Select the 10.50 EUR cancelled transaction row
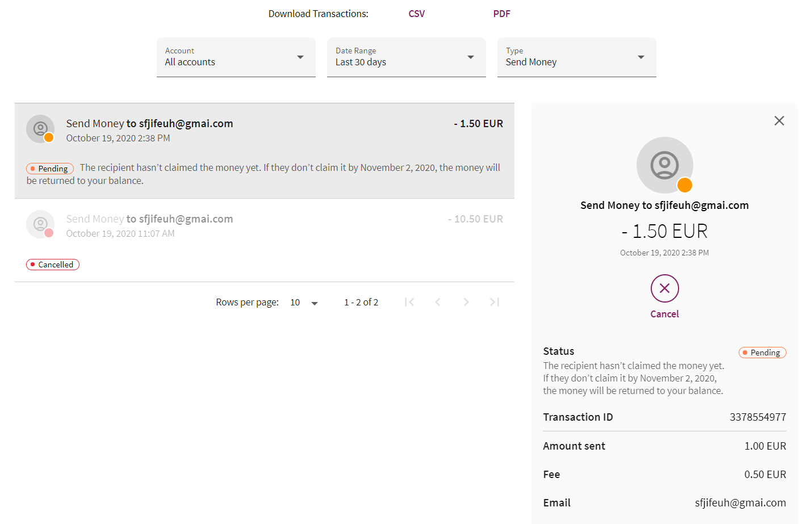The height and width of the screenshot is (524, 812). tap(265, 240)
